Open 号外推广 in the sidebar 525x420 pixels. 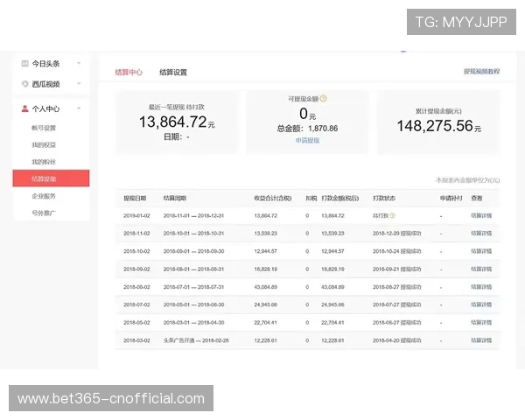(44, 213)
